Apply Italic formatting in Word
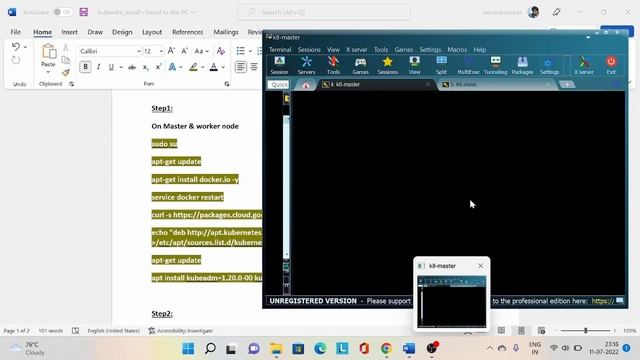Viewport: 640px width, 360px height. click(x=98, y=67)
